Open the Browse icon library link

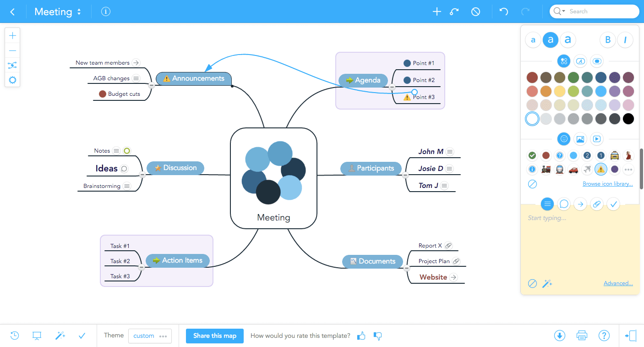(607, 184)
